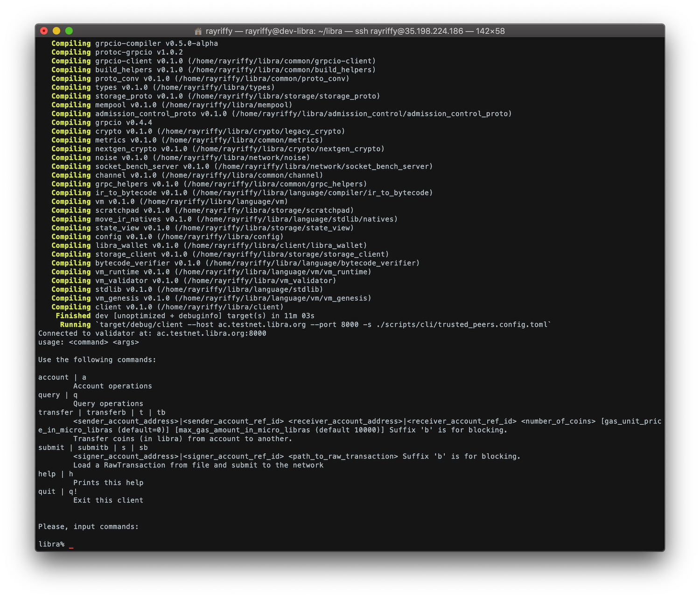Click the 'Compiling vm v0.1.0' line
The height and width of the screenshot is (598, 700).
170,202
